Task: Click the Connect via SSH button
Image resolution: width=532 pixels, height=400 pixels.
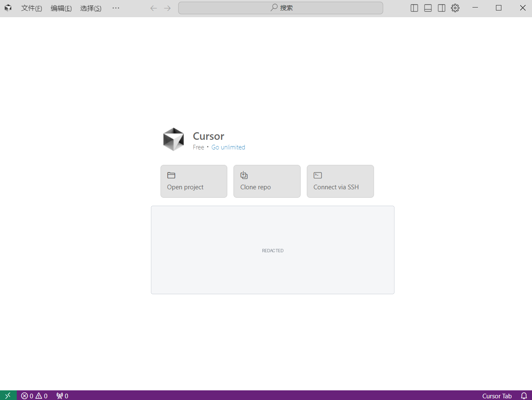Action: pos(340,181)
